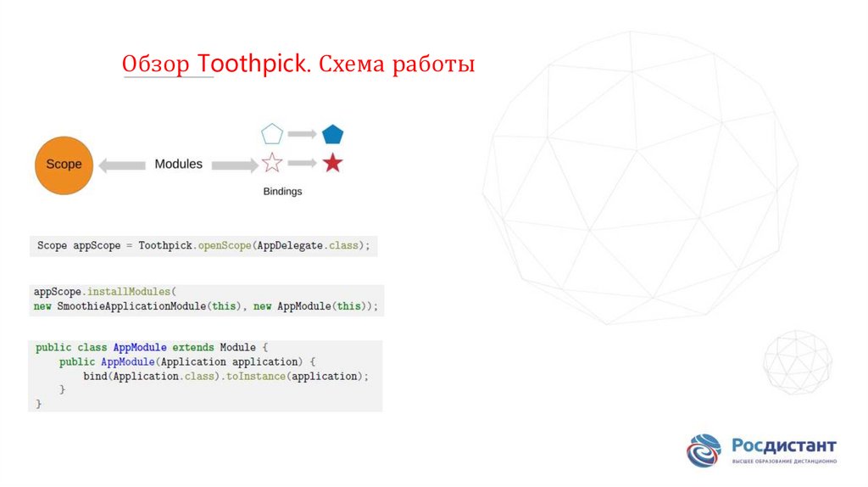Click the gray arrow from Modules to Bindings
The image size is (868, 487).
pyautogui.click(x=235, y=165)
